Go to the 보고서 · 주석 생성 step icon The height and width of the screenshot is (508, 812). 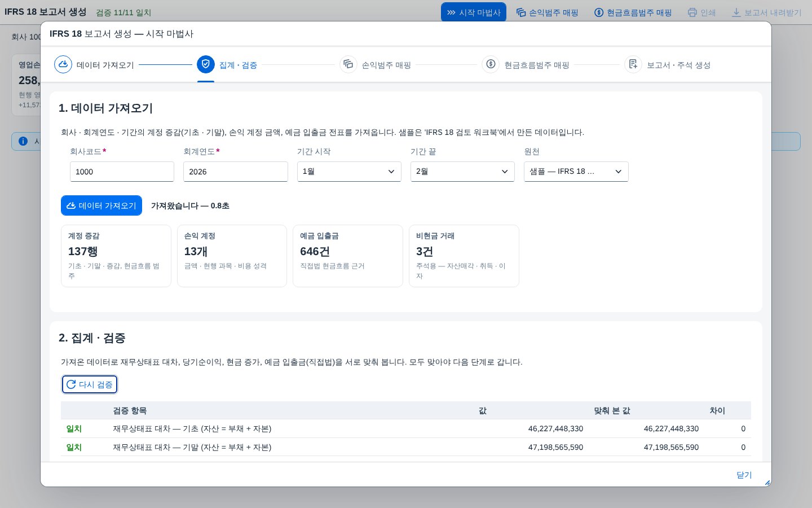coord(633,64)
